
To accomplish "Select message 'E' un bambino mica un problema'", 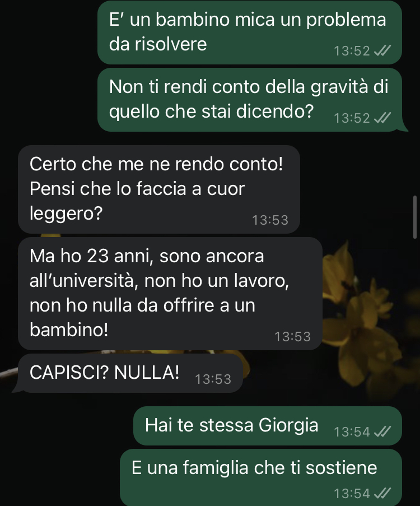I will point(250,33).
